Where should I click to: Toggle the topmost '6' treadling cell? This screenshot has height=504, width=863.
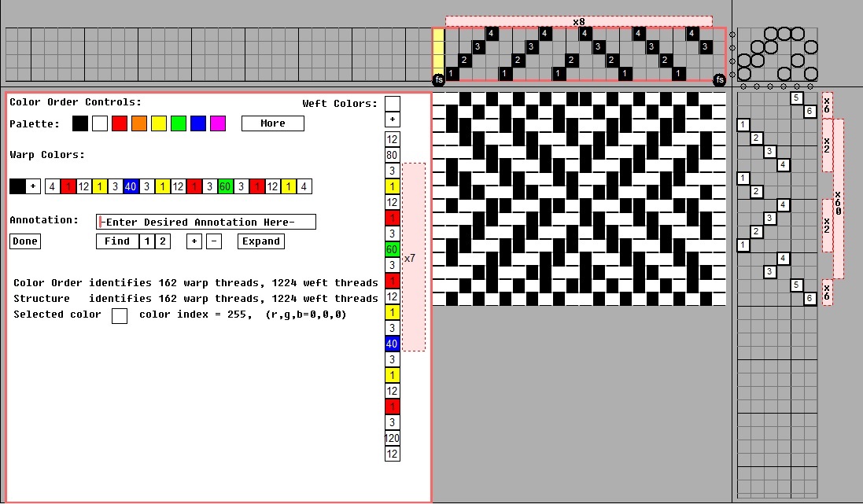810,112
